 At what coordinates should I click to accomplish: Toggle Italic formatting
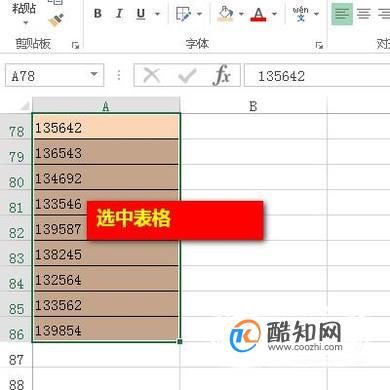coord(119,14)
